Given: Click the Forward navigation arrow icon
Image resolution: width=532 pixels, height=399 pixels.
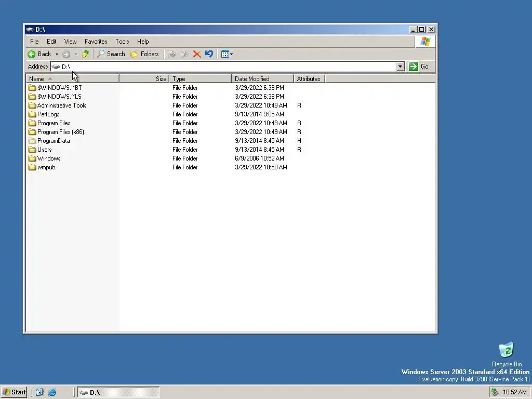Looking at the screenshot, I should [66, 54].
